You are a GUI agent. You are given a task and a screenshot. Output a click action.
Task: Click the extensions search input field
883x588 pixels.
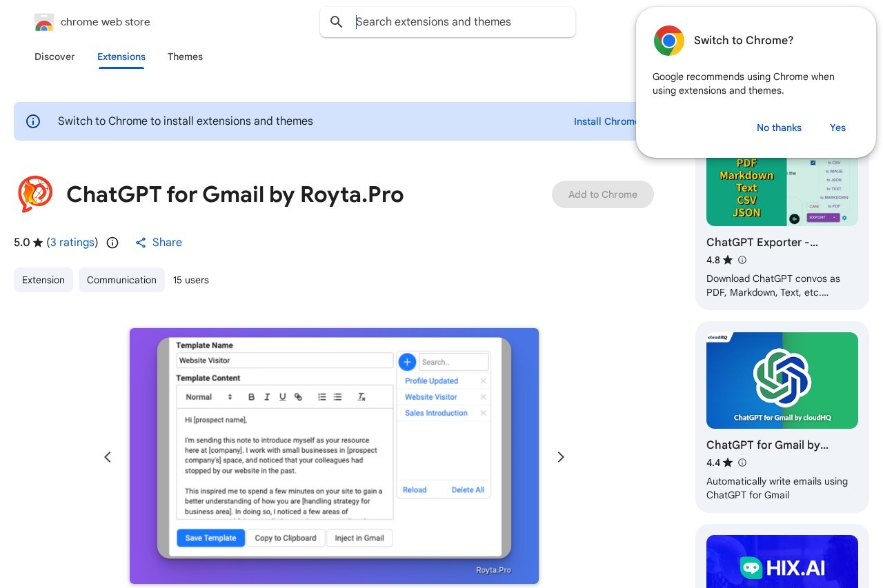tap(455, 21)
